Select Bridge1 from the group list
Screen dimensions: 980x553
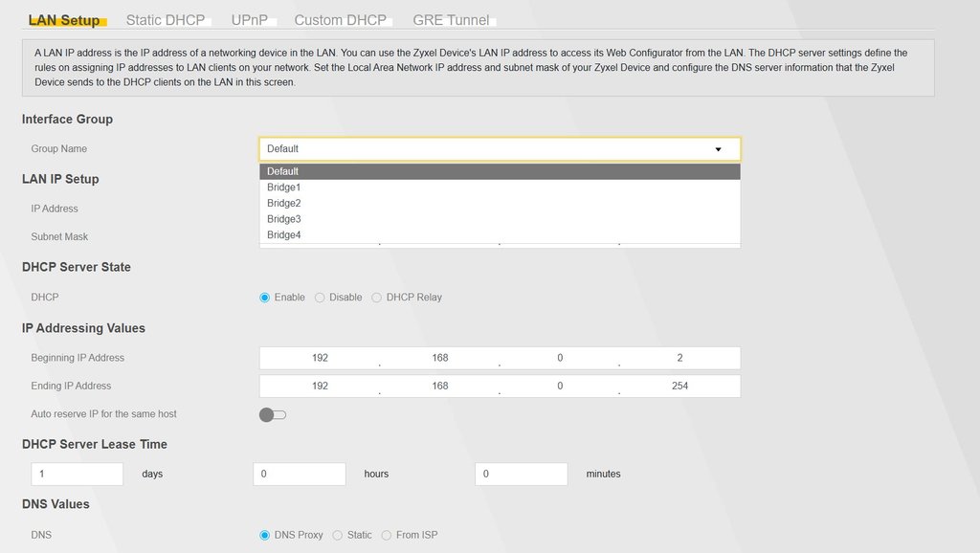[x=283, y=188]
